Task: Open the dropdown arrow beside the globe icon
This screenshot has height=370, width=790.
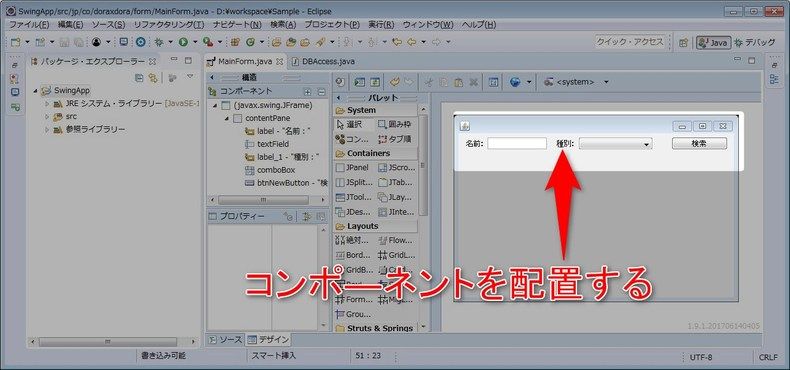Action: 529,82
